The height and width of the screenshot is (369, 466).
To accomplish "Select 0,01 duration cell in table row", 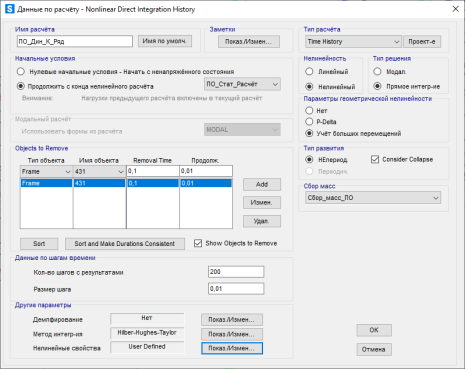I will coord(206,183).
